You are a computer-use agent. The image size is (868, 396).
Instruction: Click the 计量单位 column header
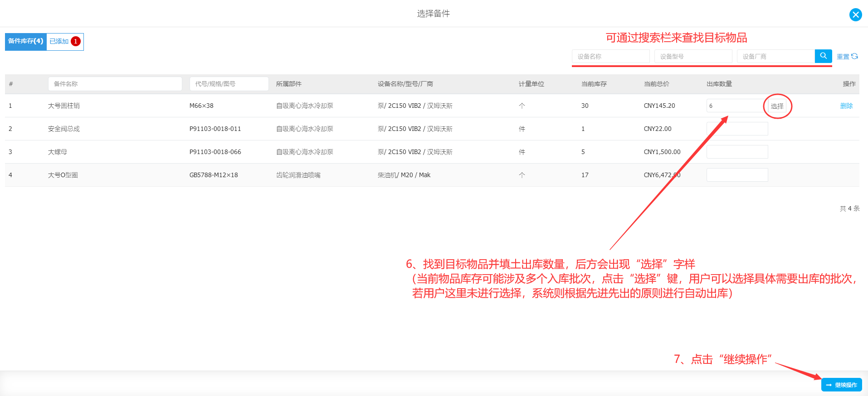point(532,84)
